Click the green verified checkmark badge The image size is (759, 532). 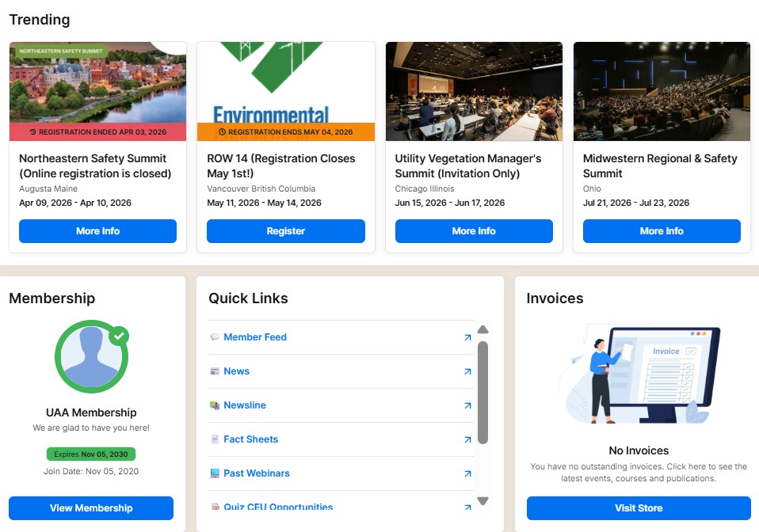point(119,336)
